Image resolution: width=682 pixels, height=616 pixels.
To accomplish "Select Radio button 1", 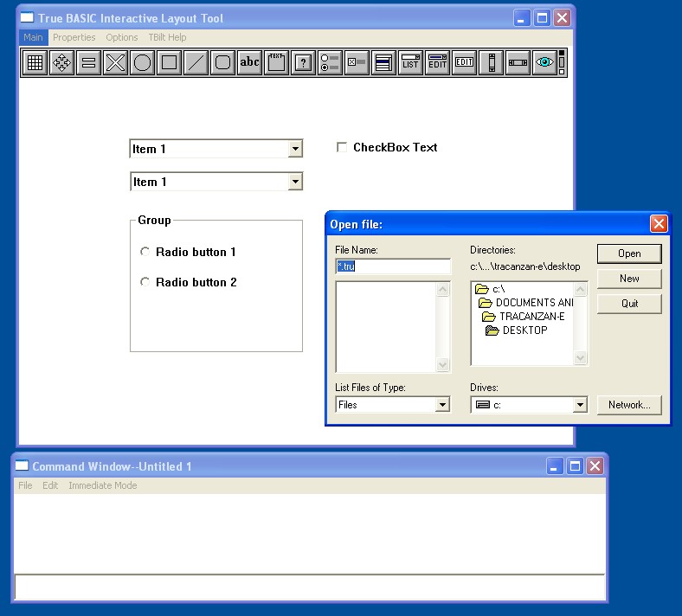I will point(145,252).
